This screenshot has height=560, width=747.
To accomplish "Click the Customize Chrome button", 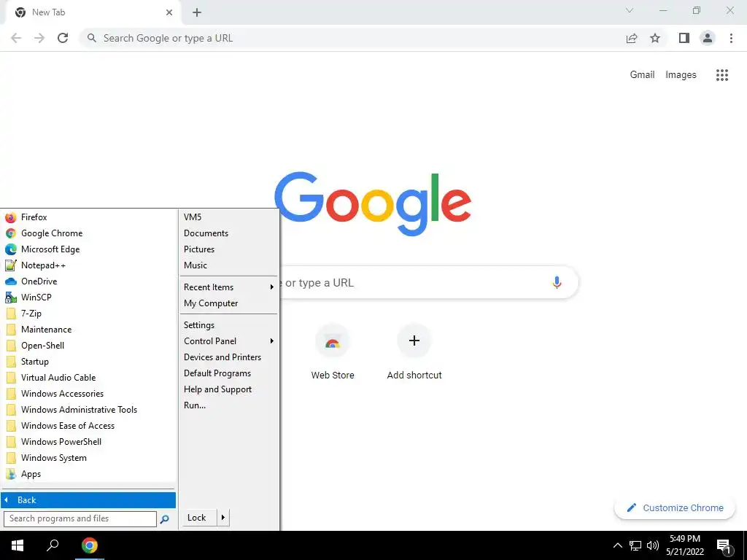I will tap(675, 508).
